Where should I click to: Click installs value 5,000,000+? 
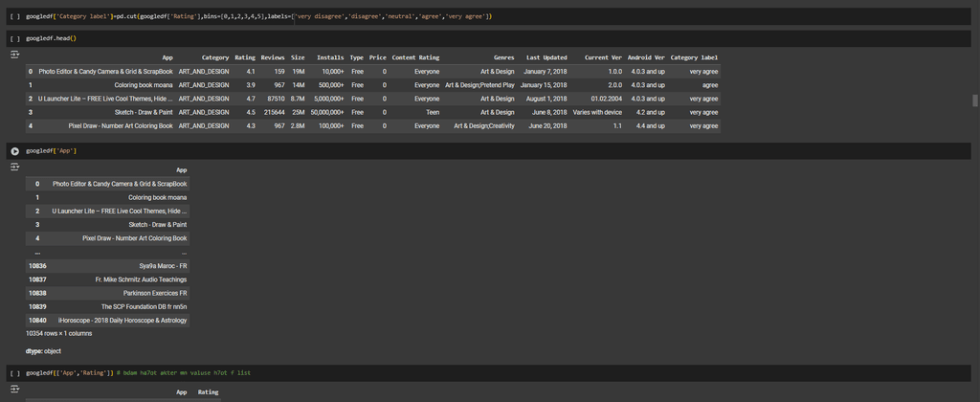coord(327,99)
